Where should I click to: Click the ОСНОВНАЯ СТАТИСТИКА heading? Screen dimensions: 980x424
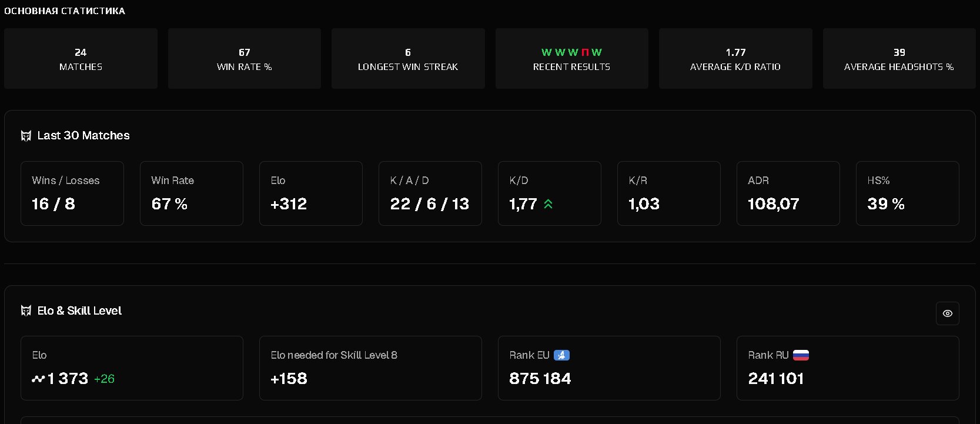65,11
